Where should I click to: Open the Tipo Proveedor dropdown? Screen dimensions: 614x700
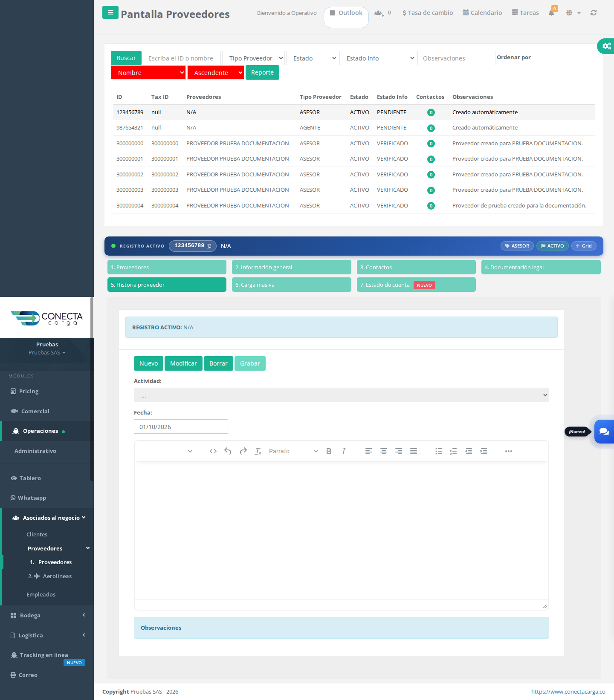[x=254, y=58]
